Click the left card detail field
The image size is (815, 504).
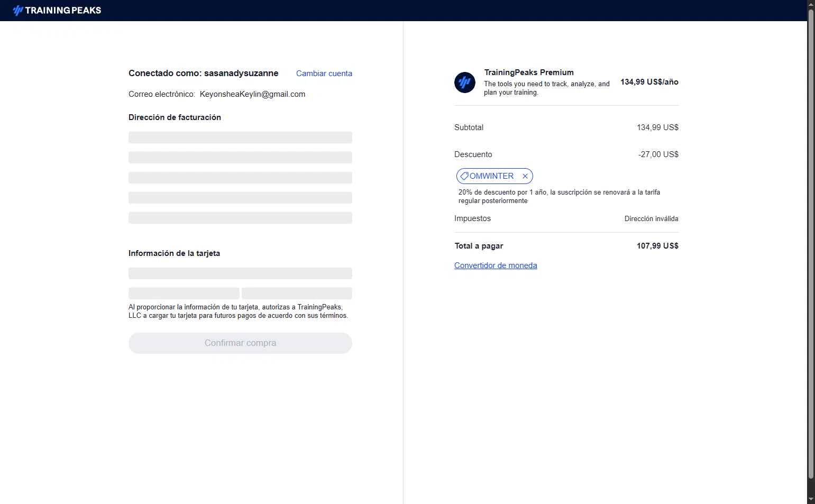[184, 294]
